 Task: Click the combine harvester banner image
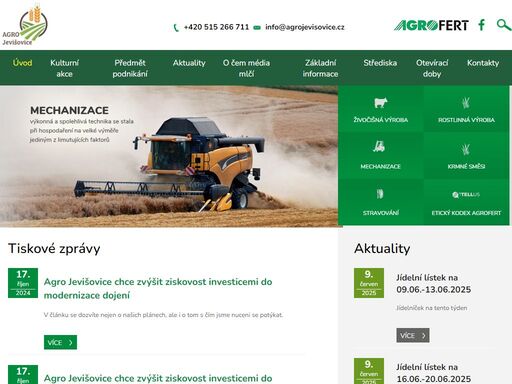[x=169, y=157]
